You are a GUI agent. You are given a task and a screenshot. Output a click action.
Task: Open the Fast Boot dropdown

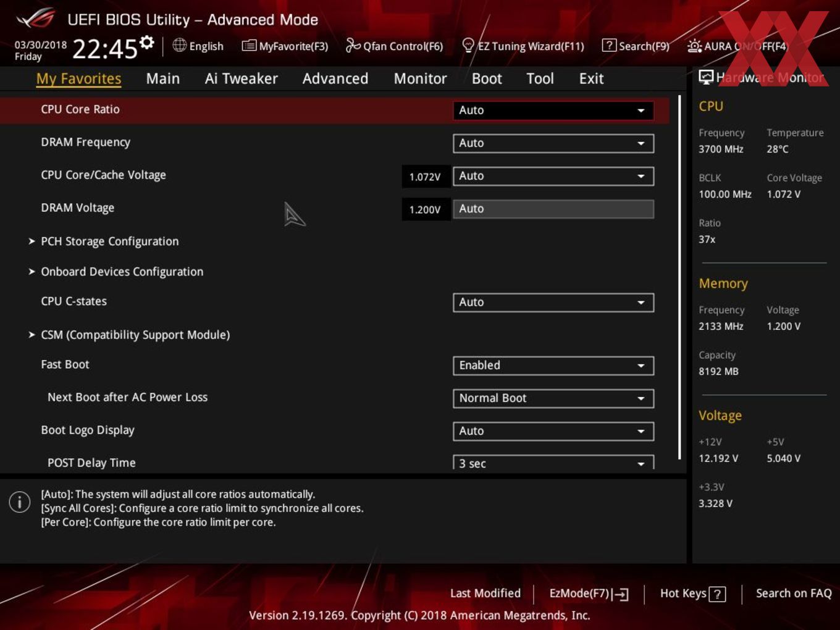point(553,366)
